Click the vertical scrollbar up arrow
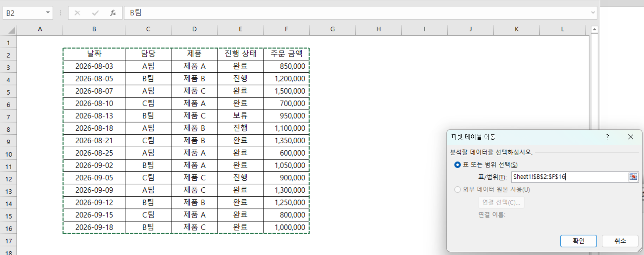 click(594, 29)
